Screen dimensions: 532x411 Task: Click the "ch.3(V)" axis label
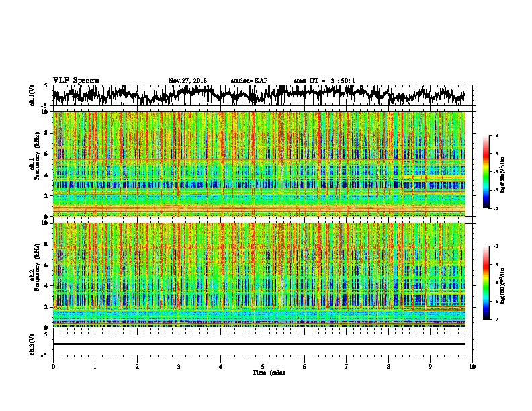[32, 345]
